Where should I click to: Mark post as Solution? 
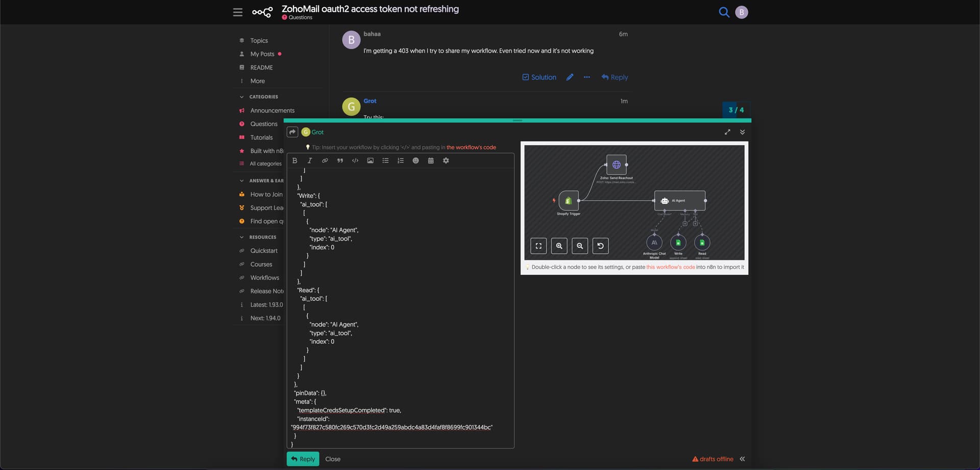pyautogui.click(x=539, y=77)
